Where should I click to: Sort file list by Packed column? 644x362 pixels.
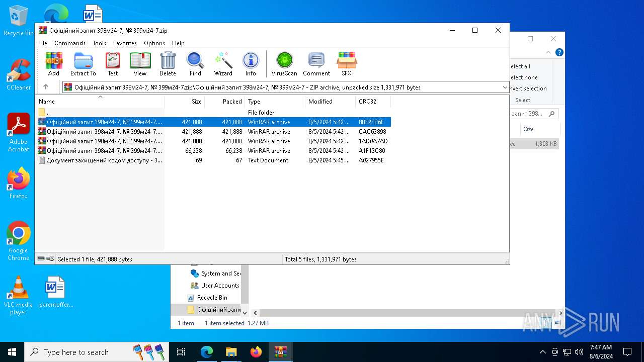tap(224, 102)
